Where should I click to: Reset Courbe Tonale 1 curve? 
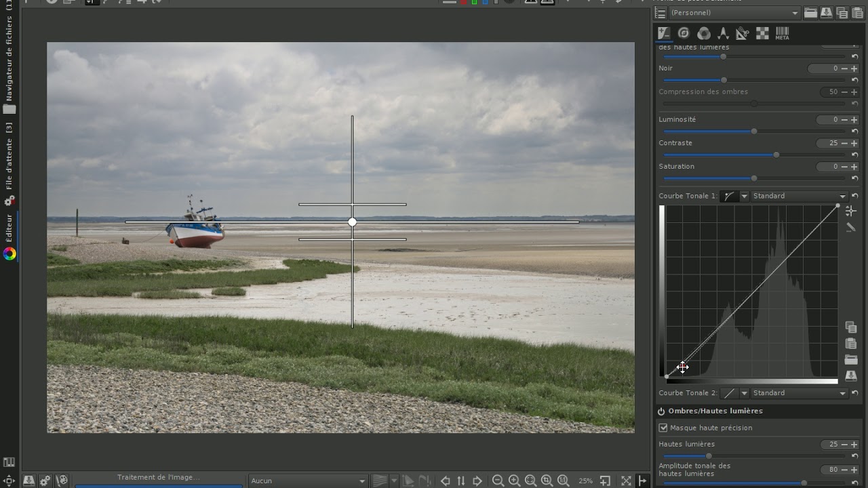point(855,196)
